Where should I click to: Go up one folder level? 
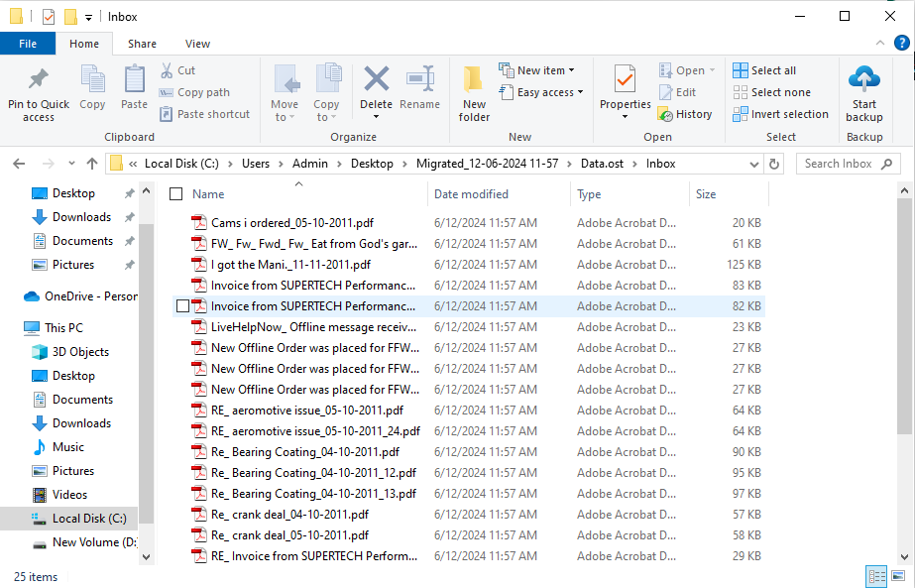[x=91, y=164]
